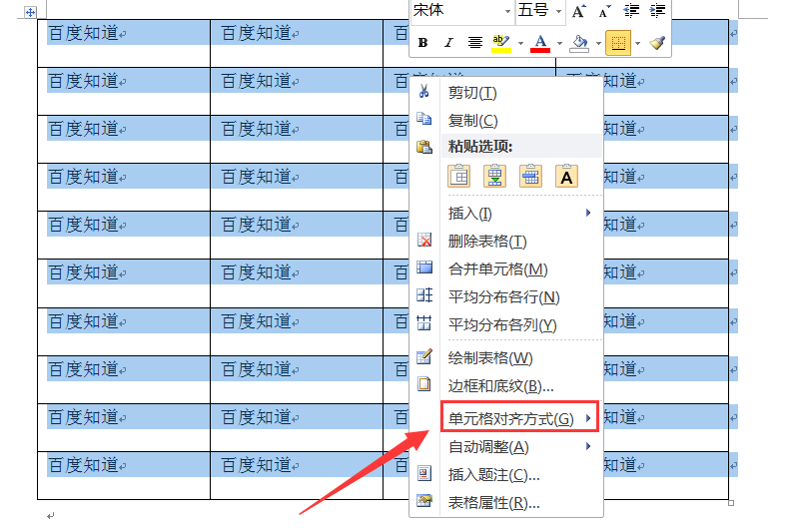
Task: Click the distribute rows icon
Action: [x=423, y=295]
